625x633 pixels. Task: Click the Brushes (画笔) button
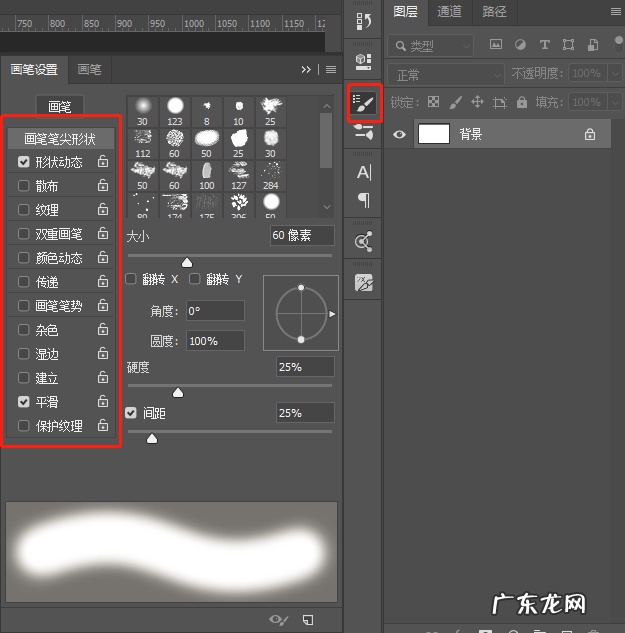point(60,107)
